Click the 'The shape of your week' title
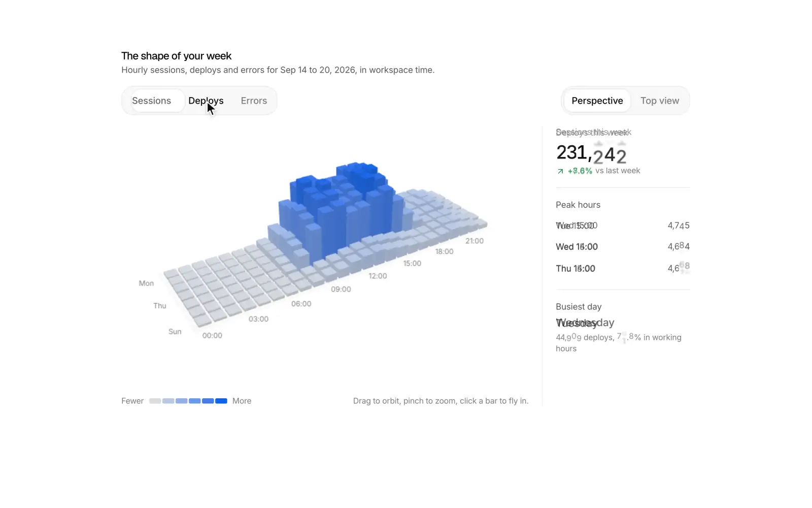The image size is (812, 508). (176, 56)
